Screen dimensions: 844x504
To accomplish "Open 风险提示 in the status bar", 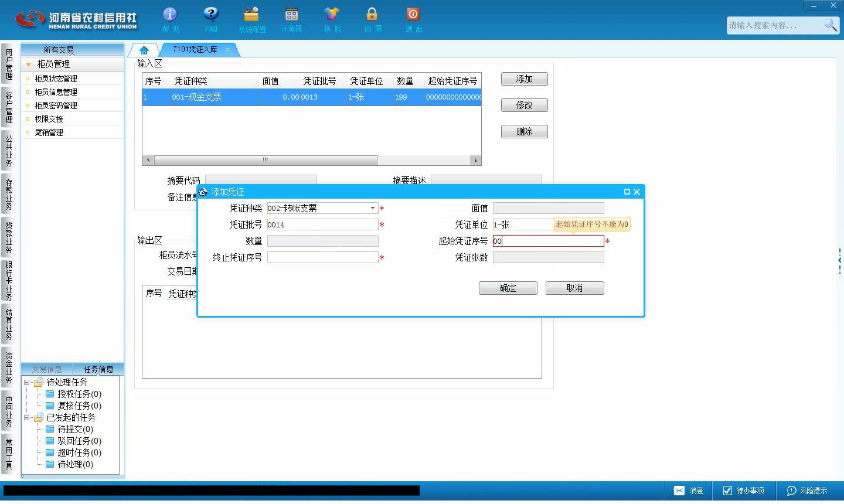I will tap(806, 491).
